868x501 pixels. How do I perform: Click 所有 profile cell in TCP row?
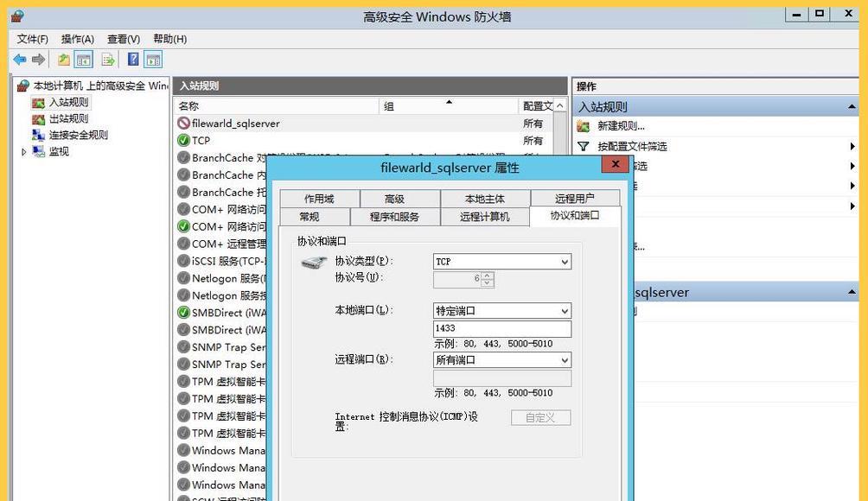click(x=533, y=141)
